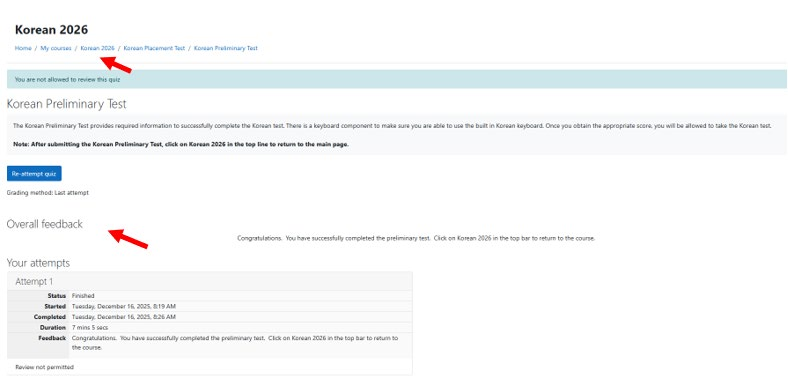Click the Completed row label

click(50, 317)
